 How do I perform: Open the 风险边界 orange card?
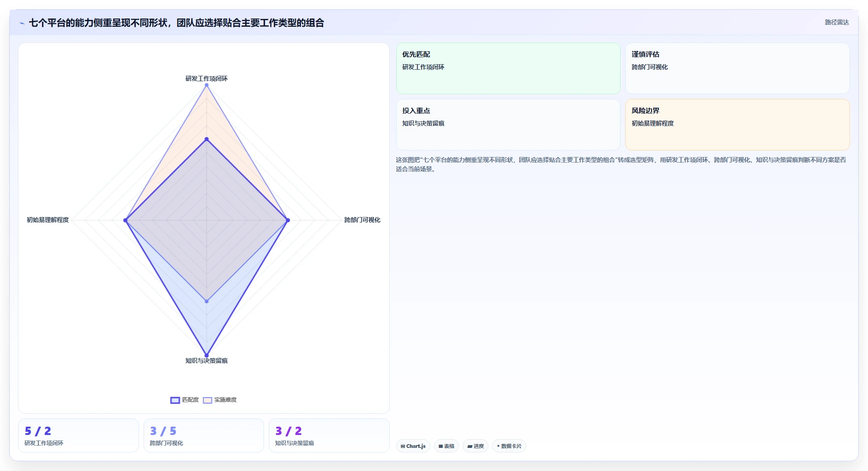tap(737, 125)
